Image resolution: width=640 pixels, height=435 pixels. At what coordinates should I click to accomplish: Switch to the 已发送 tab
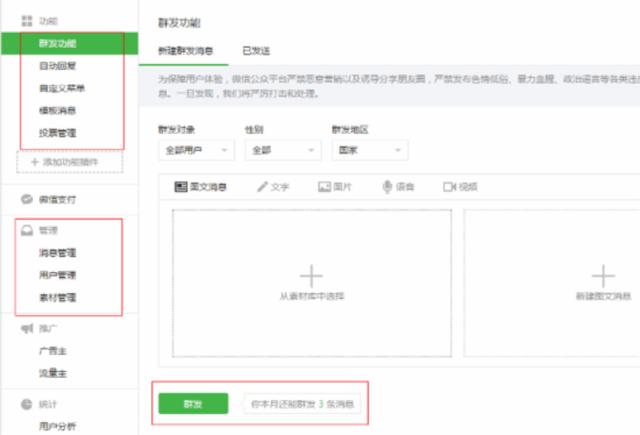coord(256,51)
